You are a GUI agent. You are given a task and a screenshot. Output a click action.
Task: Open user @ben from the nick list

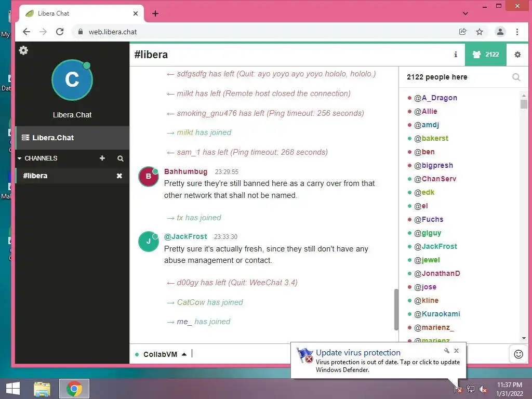click(x=424, y=152)
